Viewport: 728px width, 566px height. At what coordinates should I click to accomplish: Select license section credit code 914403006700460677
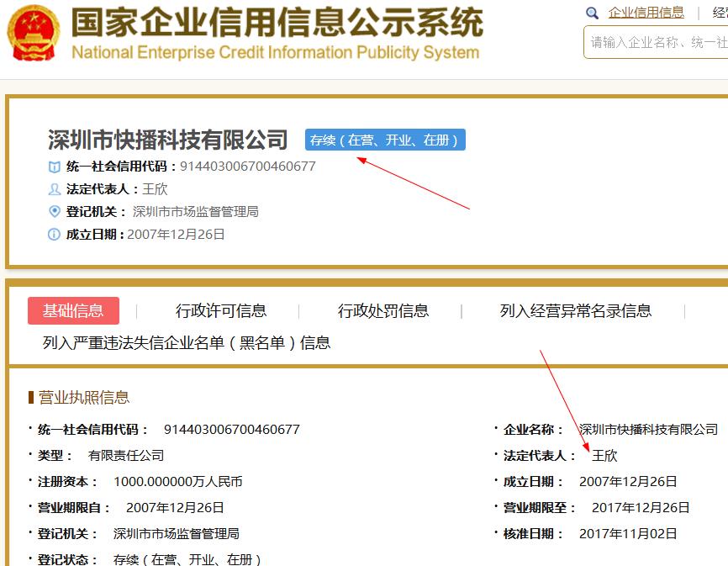(232, 430)
